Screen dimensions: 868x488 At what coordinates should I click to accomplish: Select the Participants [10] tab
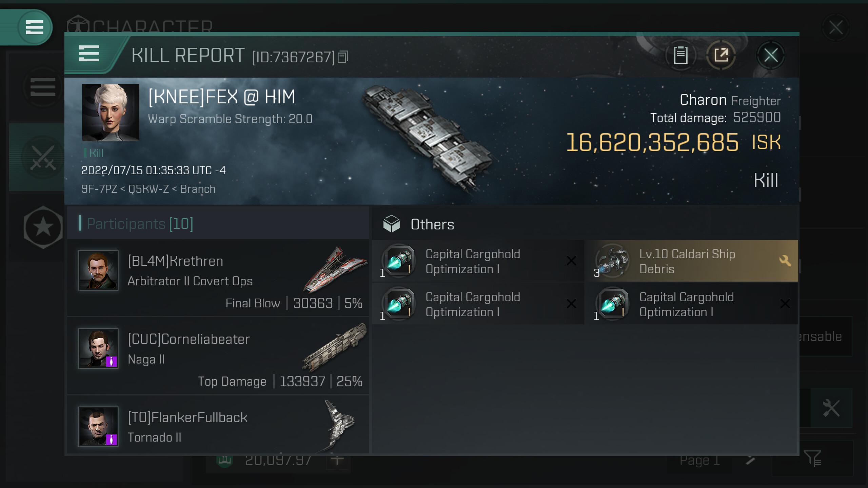[x=140, y=224]
